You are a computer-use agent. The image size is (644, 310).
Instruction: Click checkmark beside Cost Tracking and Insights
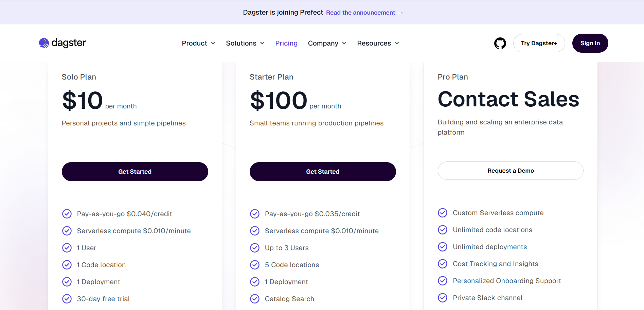(443, 264)
